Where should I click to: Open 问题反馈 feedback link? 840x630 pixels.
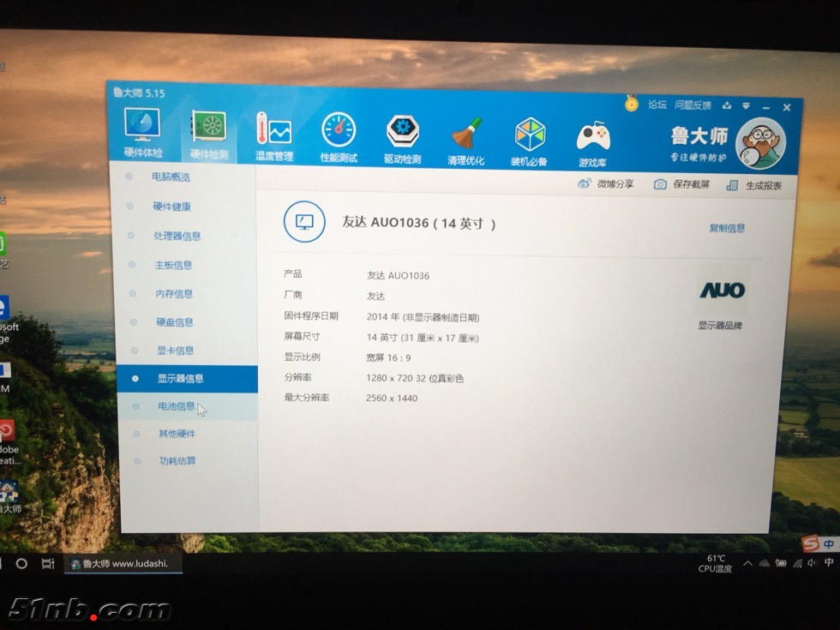[x=693, y=105]
